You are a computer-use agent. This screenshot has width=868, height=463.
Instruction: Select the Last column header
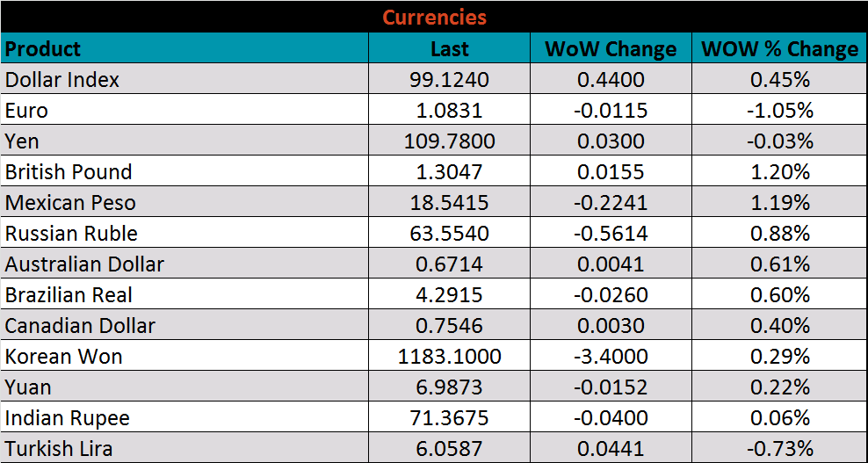[x=449, y=49]
